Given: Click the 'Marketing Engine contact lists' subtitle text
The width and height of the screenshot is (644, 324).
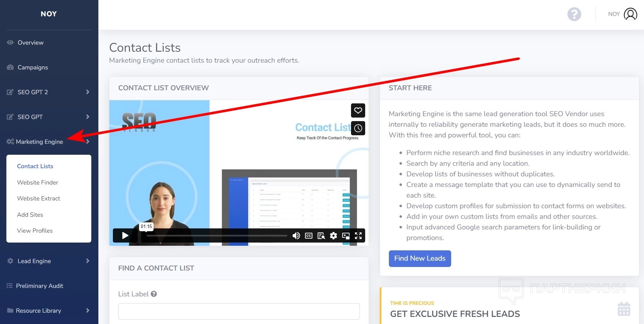Looking at the screenshot, I should click(x=204, y=61).
